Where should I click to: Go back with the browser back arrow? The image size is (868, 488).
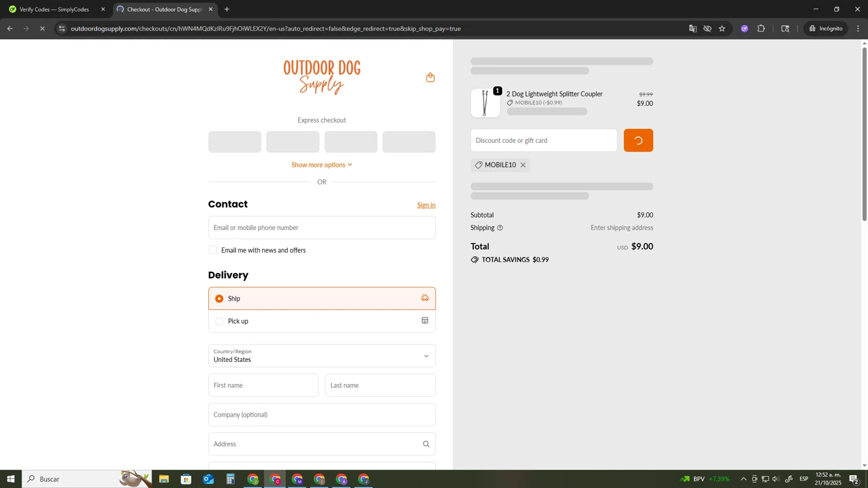[10, 28]
